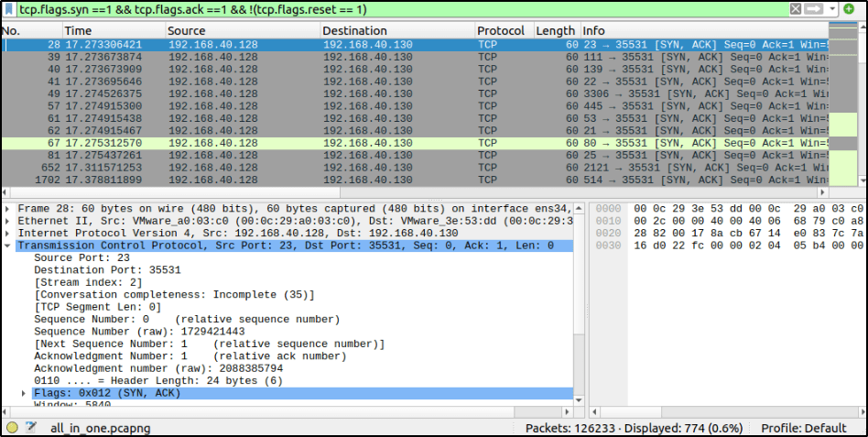The width and height of the screenshot is (868, 437).
Task: Expand the Frame 28 tree row
Action: pos(8,209)
